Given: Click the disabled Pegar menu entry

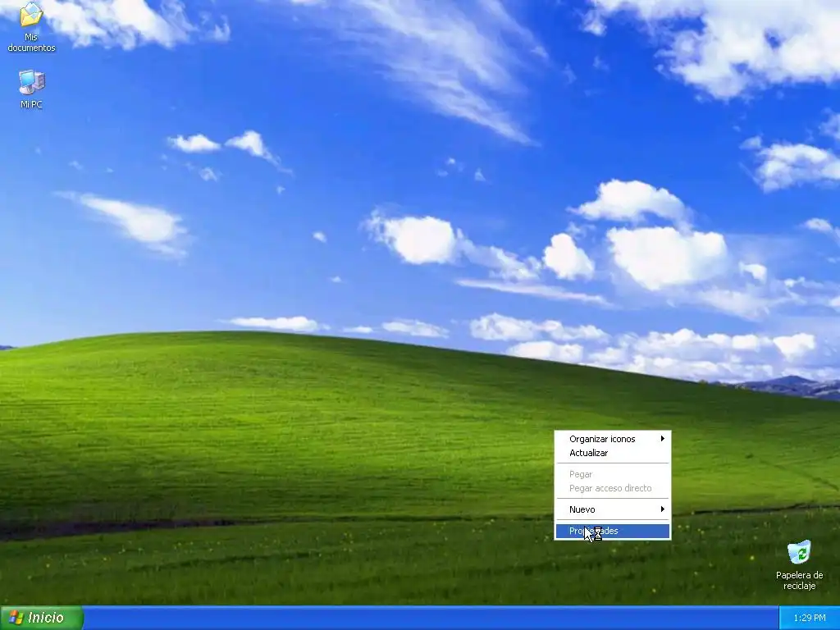Looking at the screenshot, I should coord(612,474).
